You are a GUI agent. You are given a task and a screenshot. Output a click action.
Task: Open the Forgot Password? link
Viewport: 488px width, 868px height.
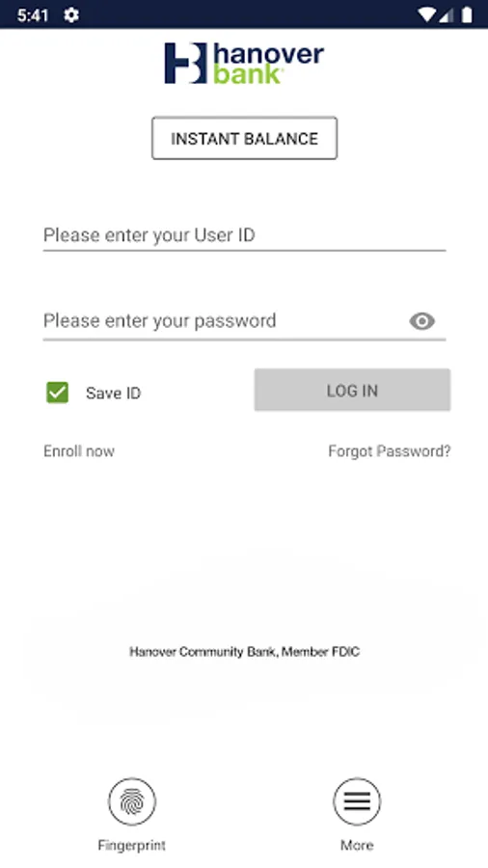point(390,451)
